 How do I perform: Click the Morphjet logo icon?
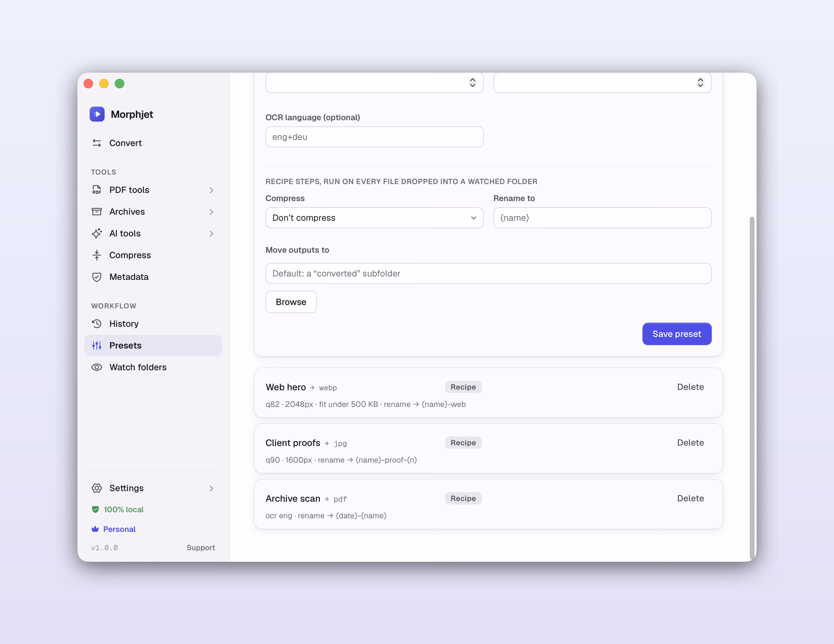coord(97,114)
